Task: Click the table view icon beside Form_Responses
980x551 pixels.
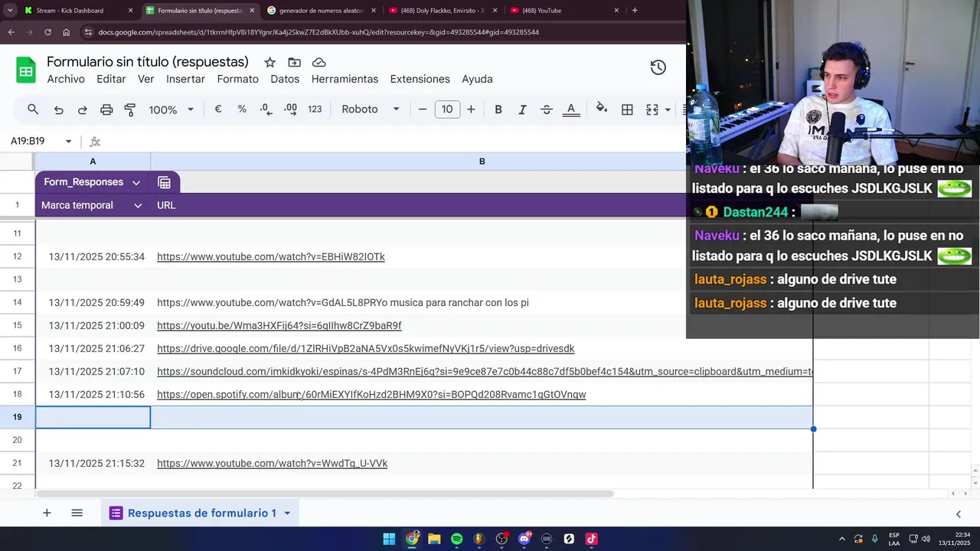Action: pos(164,182)
